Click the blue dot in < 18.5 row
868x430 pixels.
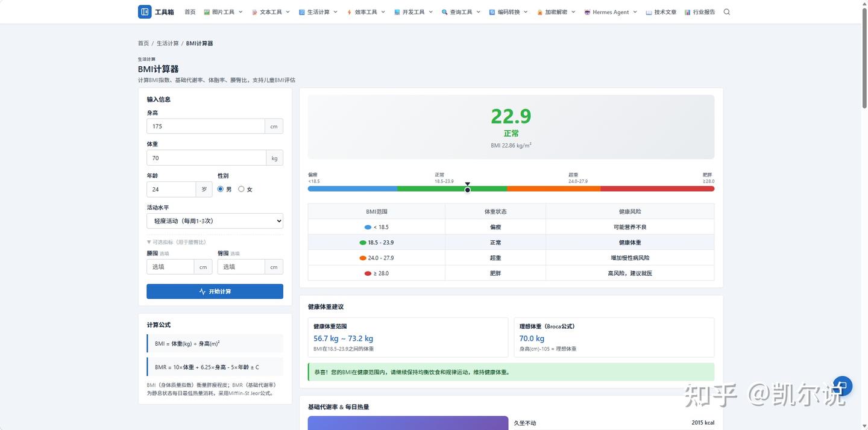point(368,227)
